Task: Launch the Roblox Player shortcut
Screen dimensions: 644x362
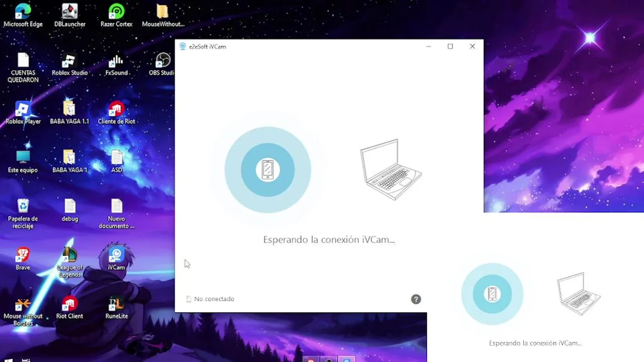Action: (x=23, y=113)
